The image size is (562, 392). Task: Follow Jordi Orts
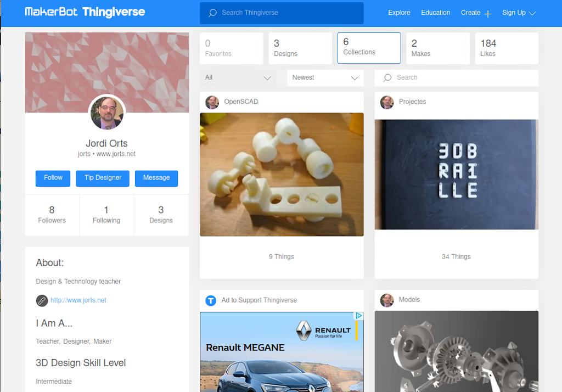[x=53, y=178]
